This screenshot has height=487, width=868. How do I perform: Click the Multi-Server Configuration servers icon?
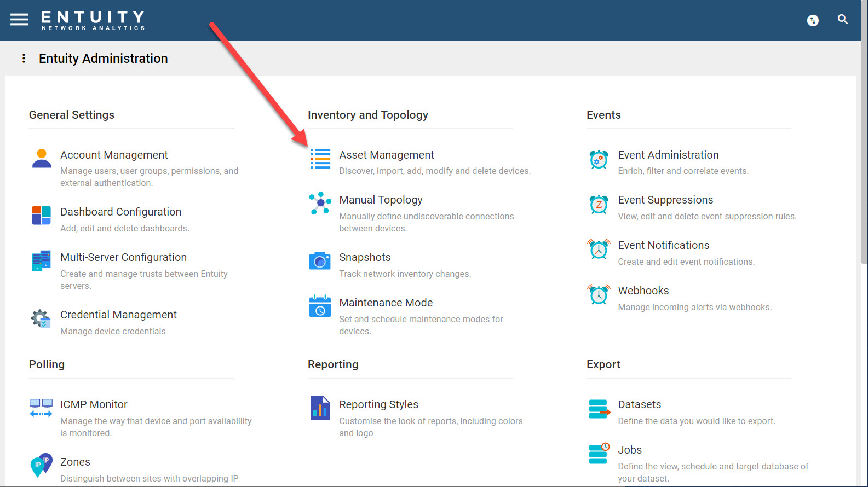(x=41, y=260)
